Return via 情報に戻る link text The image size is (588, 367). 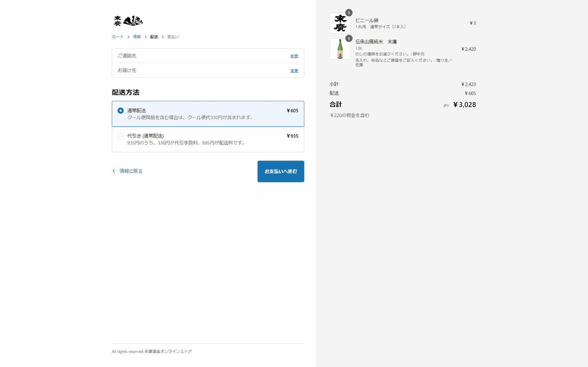click(x=131, y=171)
